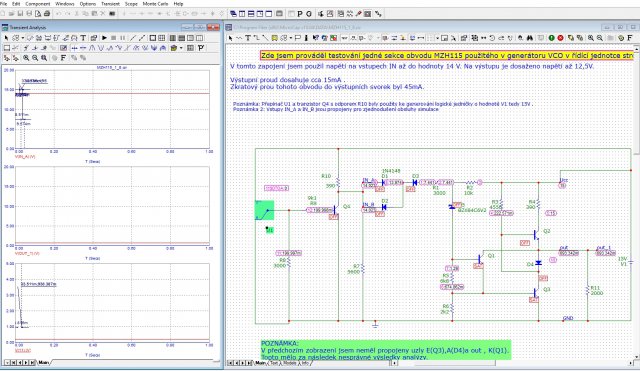Select the pointer tool in the schematic toolbar
The width and height of the screenshot is (640, 371).
click(230, 38)
